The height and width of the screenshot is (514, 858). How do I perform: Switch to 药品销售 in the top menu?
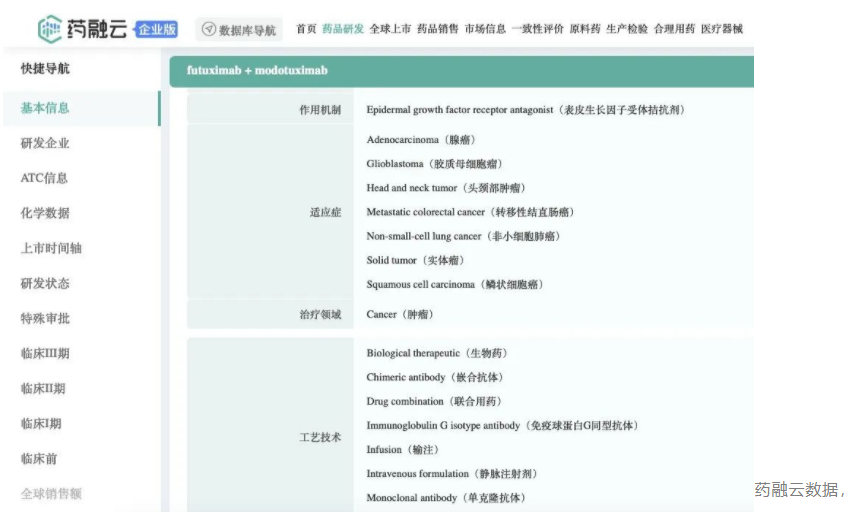(437, 29)
